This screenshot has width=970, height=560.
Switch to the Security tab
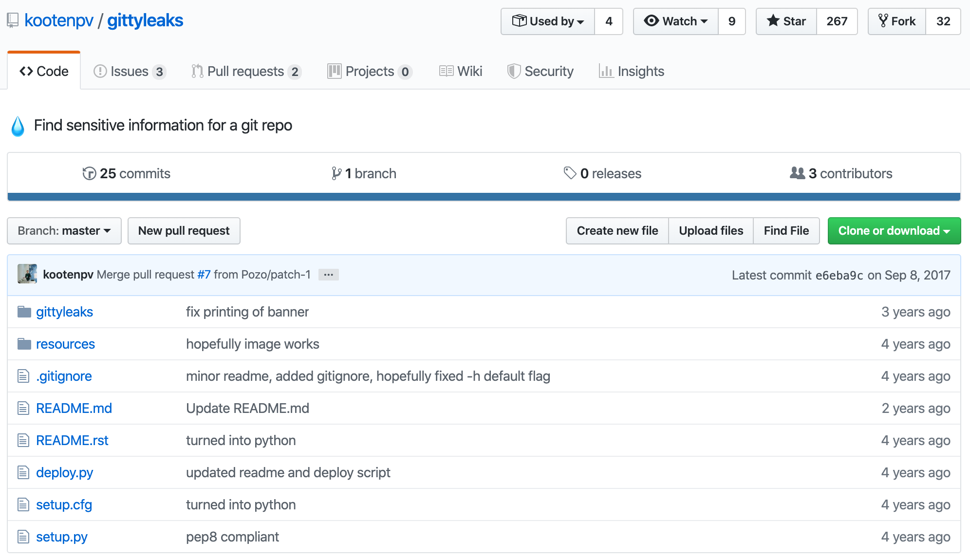(541, 71)
